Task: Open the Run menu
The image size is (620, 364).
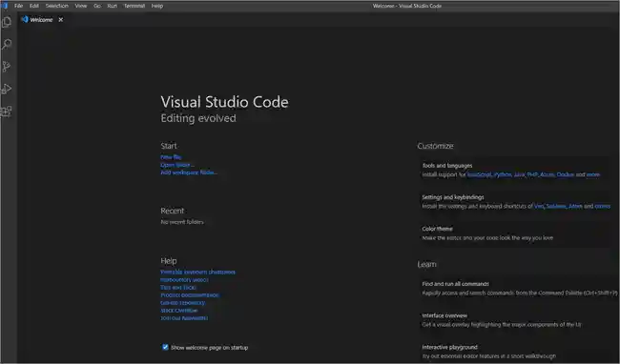Action: tap(113, 6)
